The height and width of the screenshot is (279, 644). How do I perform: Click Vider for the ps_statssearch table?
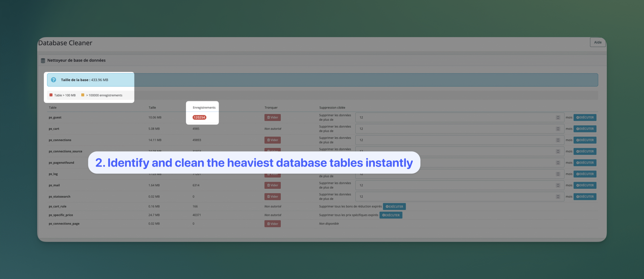[272, 196]
